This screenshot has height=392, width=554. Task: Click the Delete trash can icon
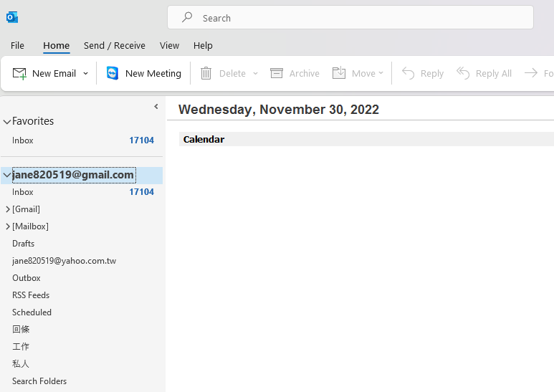[206, 73]
